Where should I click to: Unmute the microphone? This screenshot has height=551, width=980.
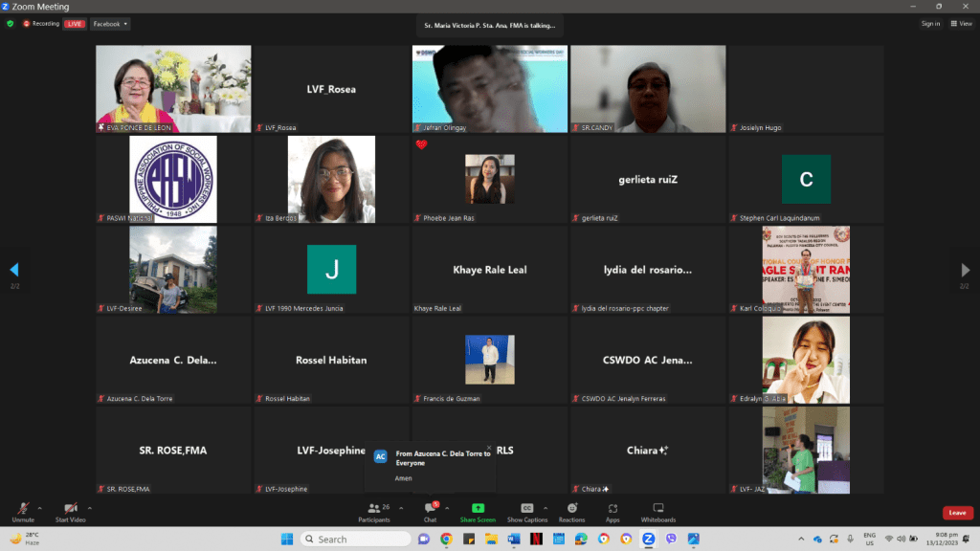click(23, 510)
